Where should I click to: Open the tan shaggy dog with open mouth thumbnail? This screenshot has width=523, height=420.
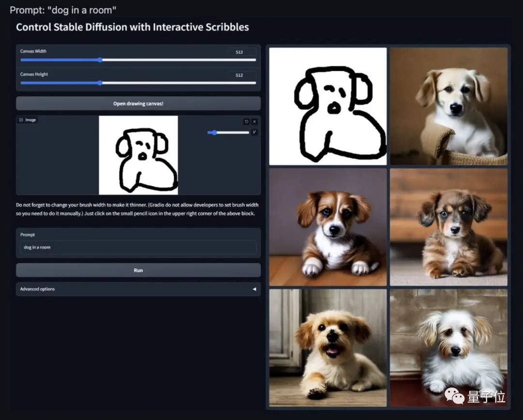click(x=328, y=348)
